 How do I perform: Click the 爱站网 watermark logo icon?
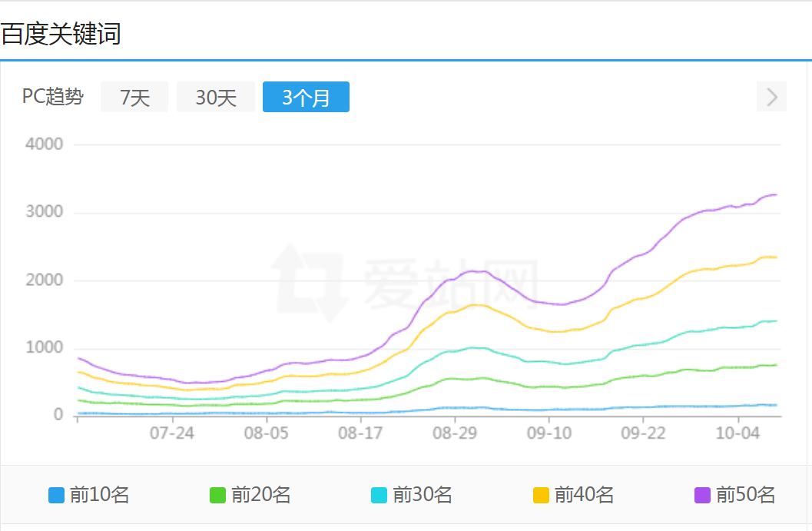click(x=309, y=282)
